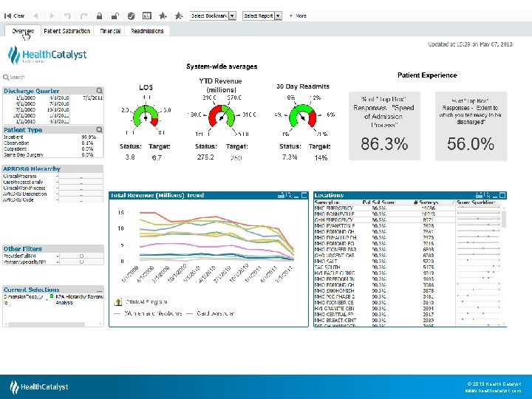This screenshot has width=532, height=399.
Task: Maximize the Total Revenue Trend chart
Action: [304, 195]
